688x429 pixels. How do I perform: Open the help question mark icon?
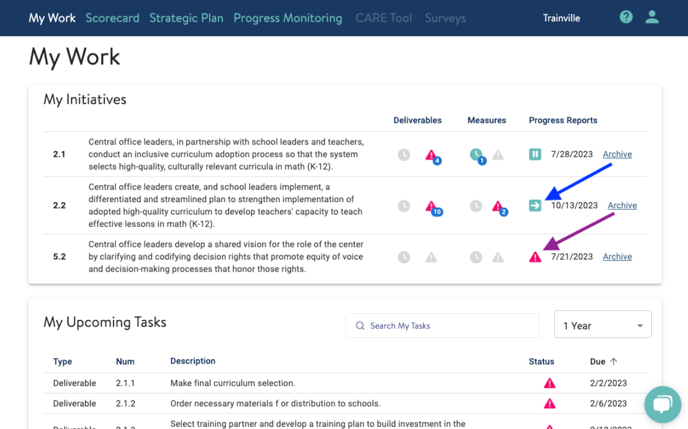(x=626, y=17)
